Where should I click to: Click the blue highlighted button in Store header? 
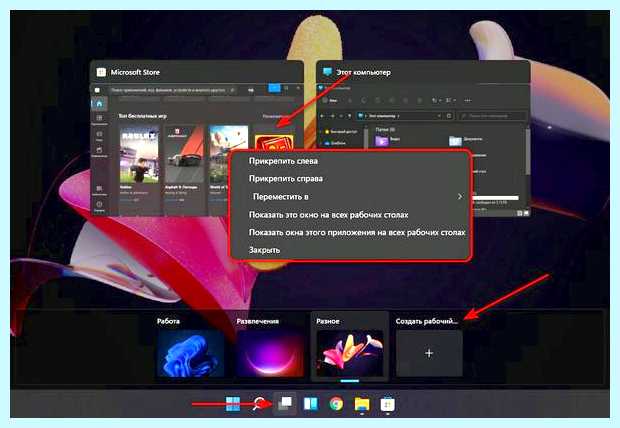[274, 88]
